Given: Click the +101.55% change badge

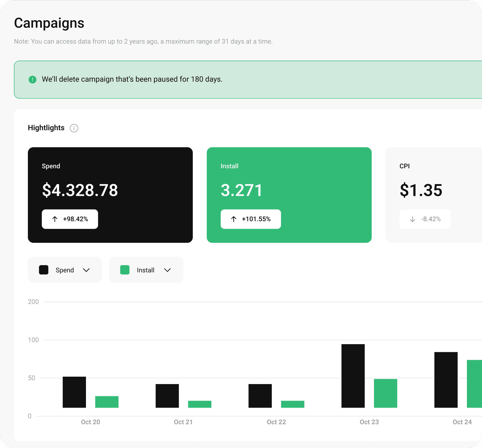Looking at the screenshot, I should click(251, 219).
